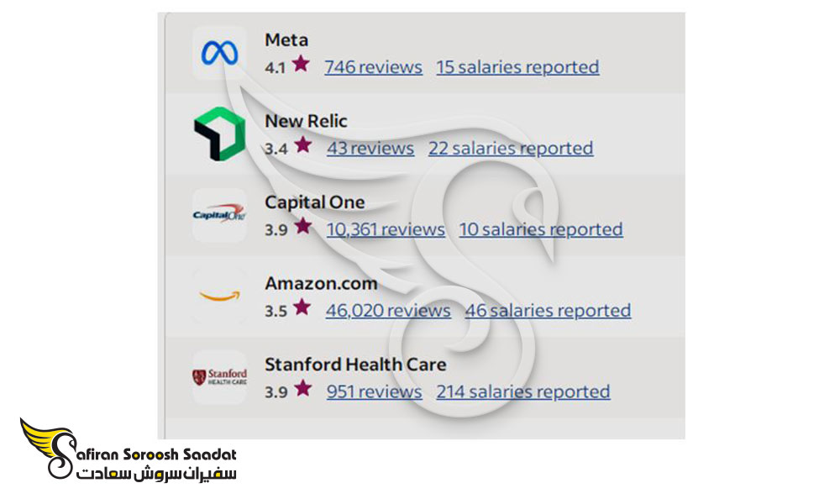Click the New Relic green cube logo
This screenshot has height=504, width=840.
[219, 134]
